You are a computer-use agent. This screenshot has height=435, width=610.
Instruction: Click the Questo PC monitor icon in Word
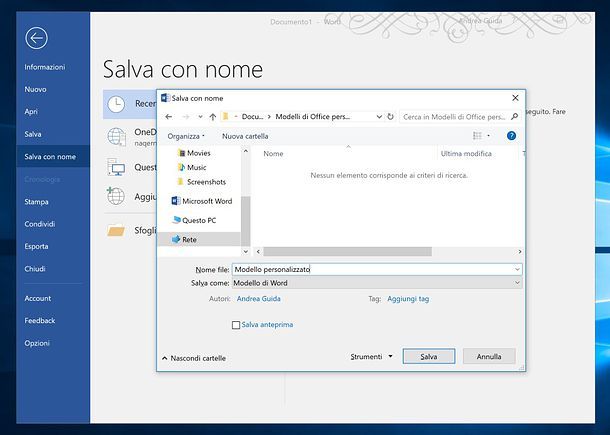pos(116,167)
